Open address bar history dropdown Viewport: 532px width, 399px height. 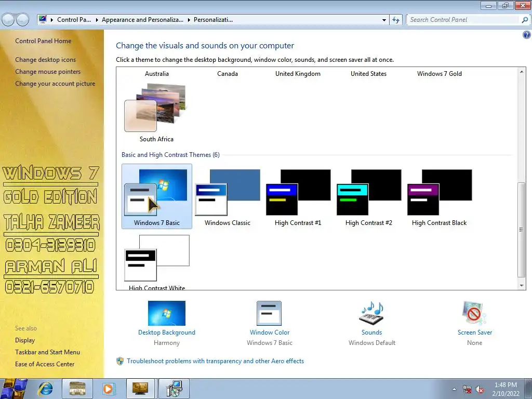(x=384, y=20)
